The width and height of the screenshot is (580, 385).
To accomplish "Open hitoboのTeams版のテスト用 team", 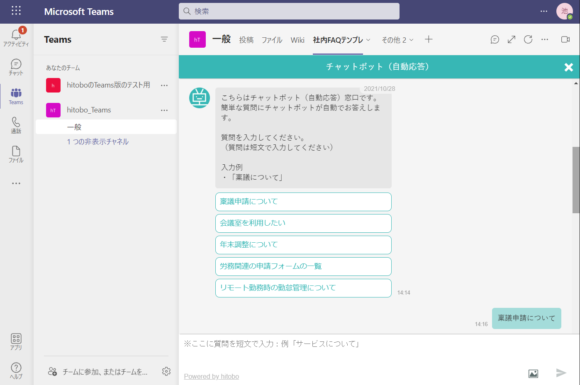I will 108,85.
